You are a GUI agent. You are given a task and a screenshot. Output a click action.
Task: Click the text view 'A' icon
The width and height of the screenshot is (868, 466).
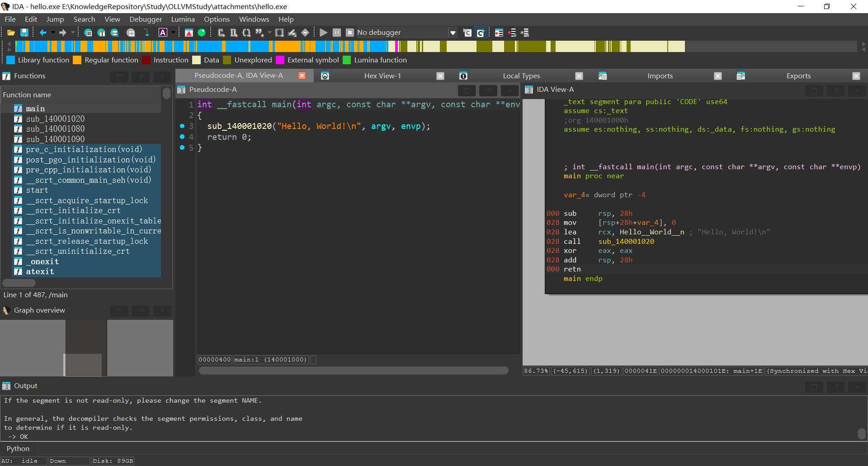(x=163, y=33)
